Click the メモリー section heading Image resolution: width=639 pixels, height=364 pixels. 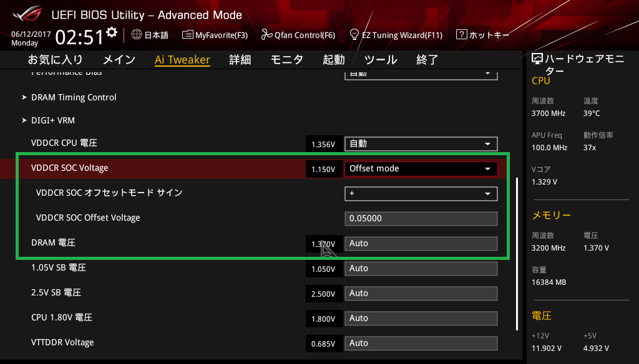(551, 215)
